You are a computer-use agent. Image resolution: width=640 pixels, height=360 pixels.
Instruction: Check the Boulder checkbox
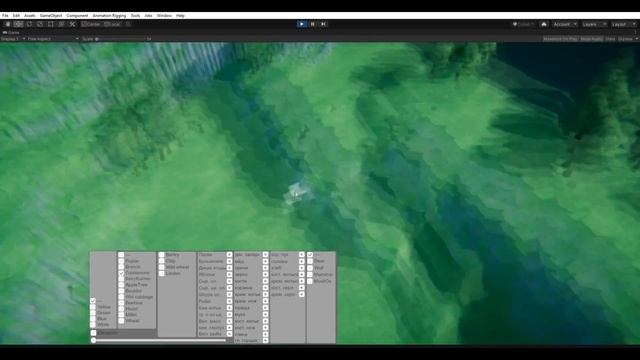[121, 291]
